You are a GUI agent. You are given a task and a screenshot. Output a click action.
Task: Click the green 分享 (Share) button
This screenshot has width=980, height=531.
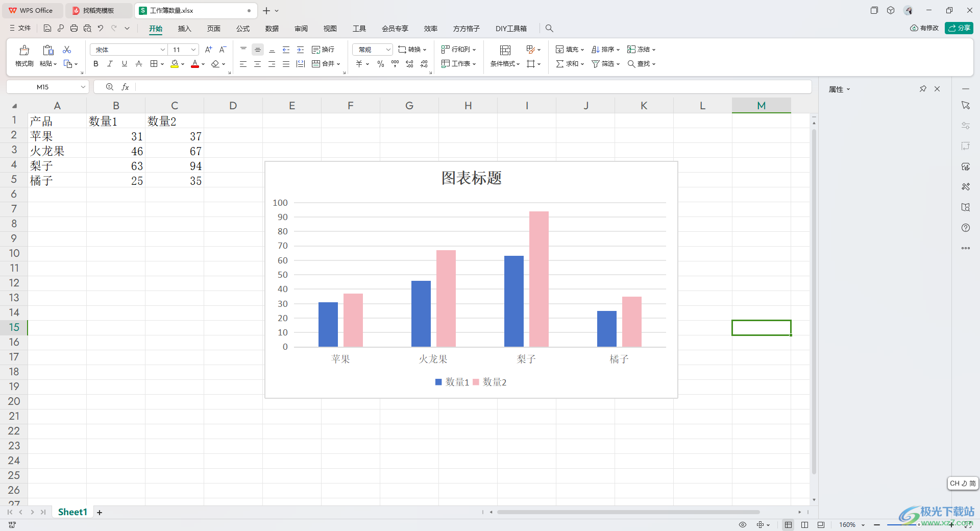959,28
